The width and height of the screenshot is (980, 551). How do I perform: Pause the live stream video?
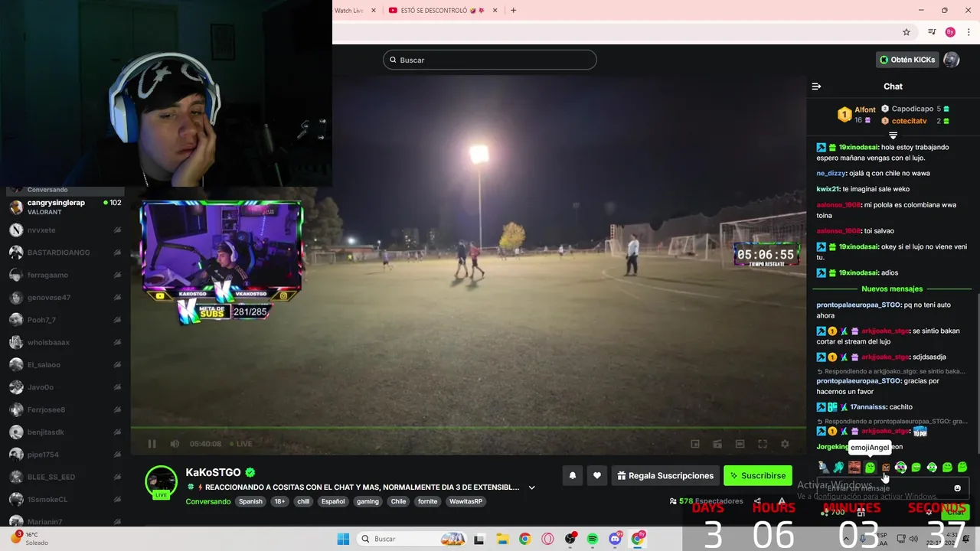(x=152, y=444)
